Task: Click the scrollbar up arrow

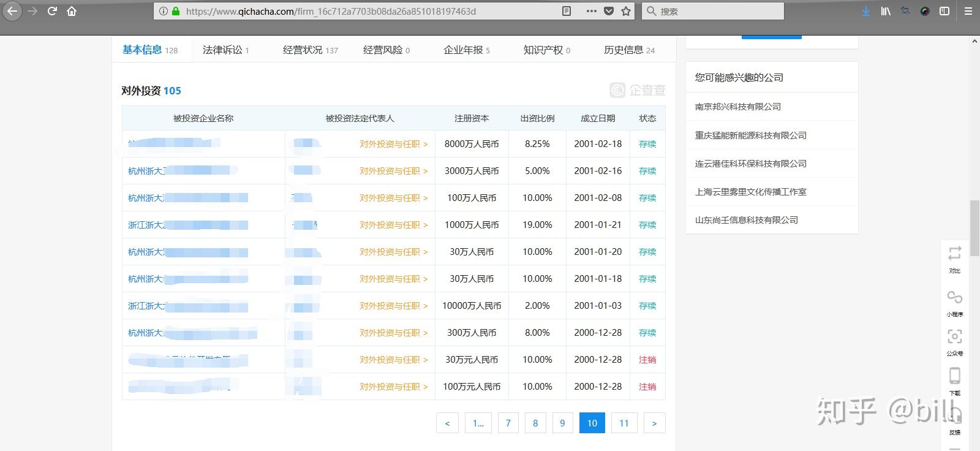Action: 974,40
